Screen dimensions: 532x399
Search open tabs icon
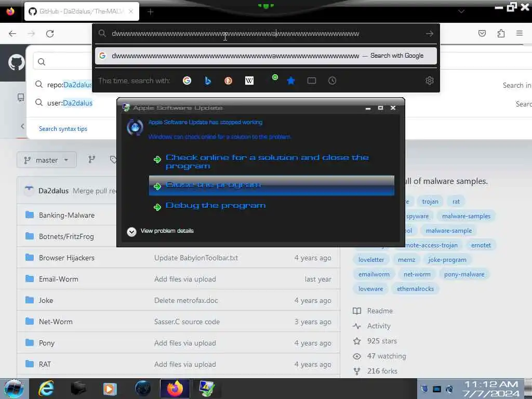coord(312,81)
